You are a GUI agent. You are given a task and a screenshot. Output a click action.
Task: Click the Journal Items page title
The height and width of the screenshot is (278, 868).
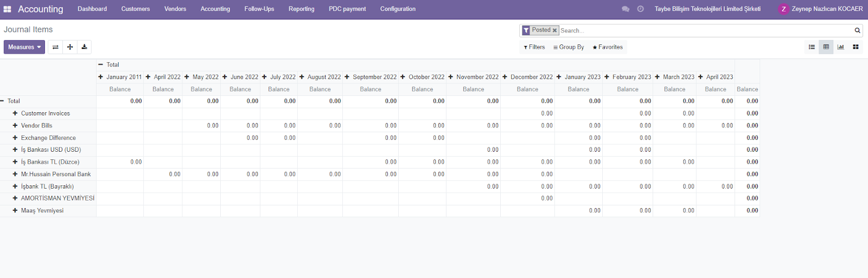point(28,30)
